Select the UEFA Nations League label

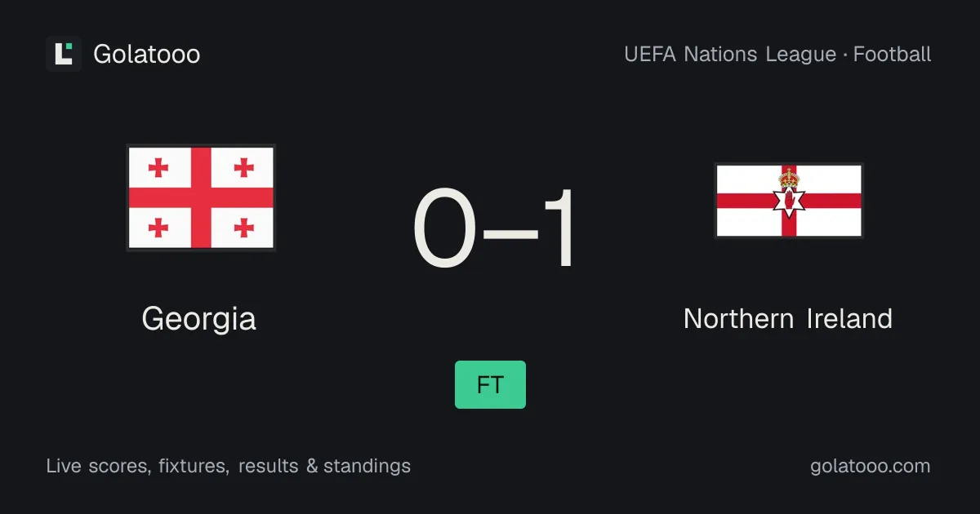tap(730, 55)
